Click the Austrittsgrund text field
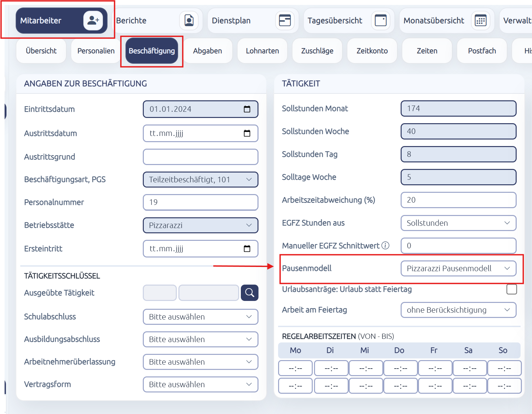The width and height of the screenshot is (532, 414). click(x=201, y=157)
